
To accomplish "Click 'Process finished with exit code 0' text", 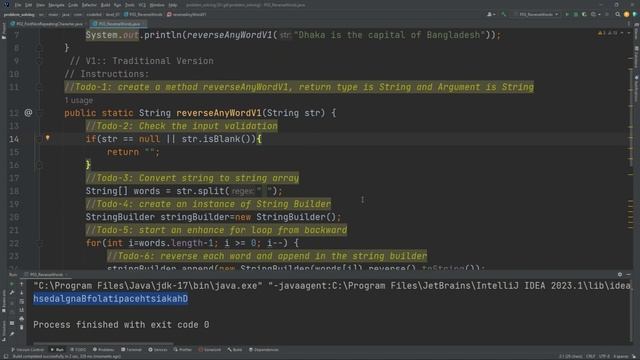I will tap(121, 325).
